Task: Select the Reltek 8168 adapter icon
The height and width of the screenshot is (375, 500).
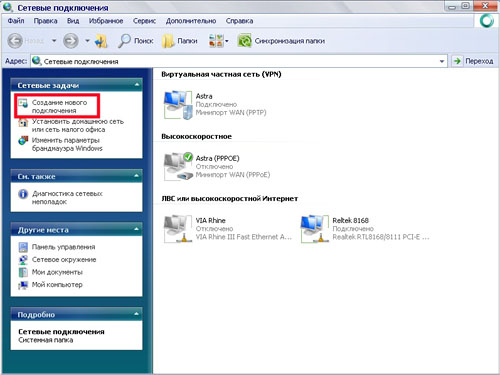Action: 315,229
